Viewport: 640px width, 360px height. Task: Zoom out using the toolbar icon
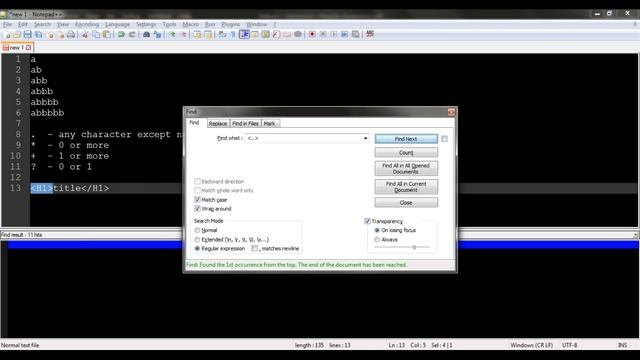pyautogui.click(x=184, y=34)
